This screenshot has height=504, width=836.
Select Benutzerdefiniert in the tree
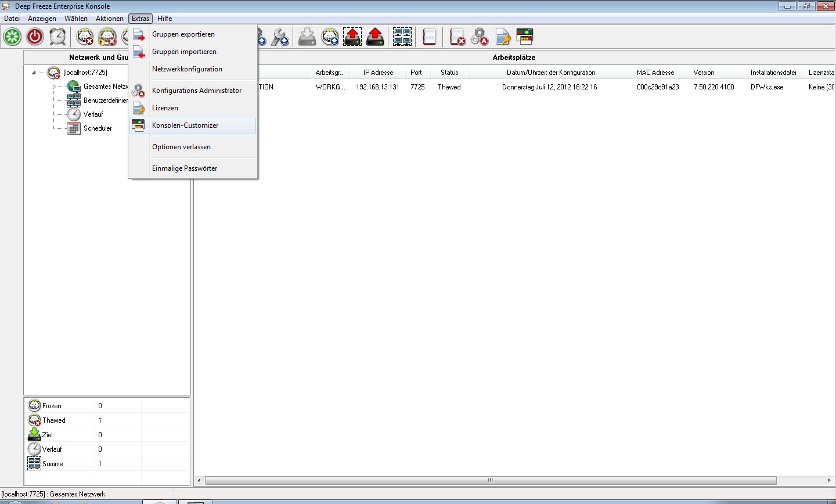point(106,100)
